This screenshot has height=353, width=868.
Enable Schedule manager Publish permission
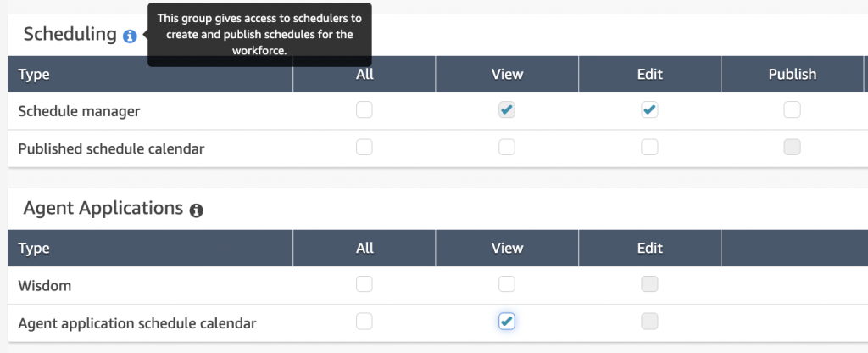pyautogui.click(x=792, y=109)
